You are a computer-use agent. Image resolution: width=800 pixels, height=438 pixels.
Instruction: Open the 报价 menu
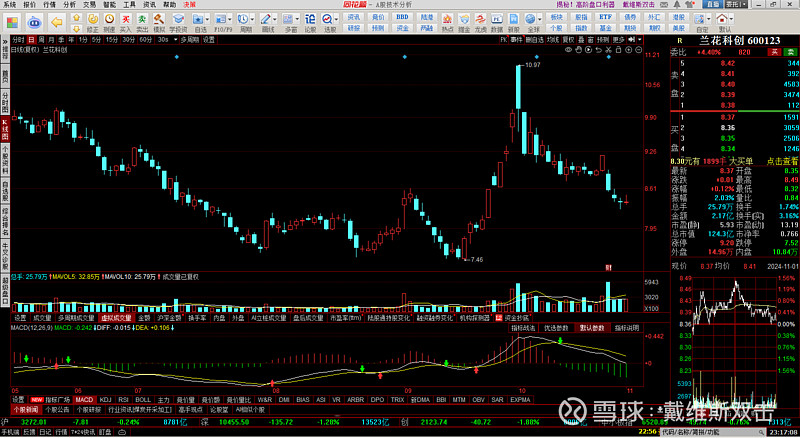click(30, 4)
